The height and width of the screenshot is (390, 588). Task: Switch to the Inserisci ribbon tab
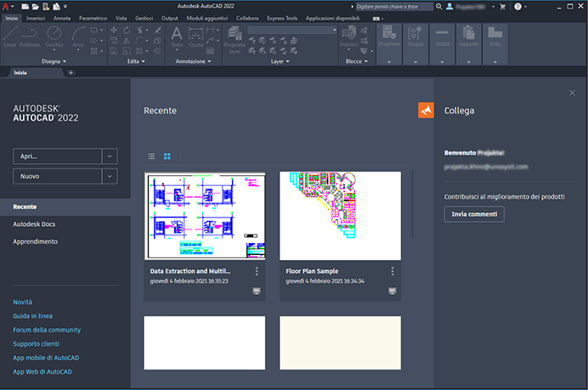tap(36, 18)
